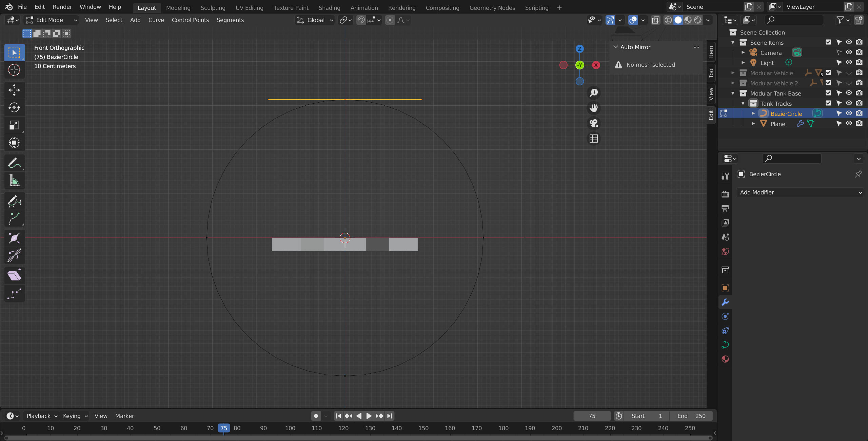Pick the Measure tool
868x441 pixels.
tap(14, 181)
